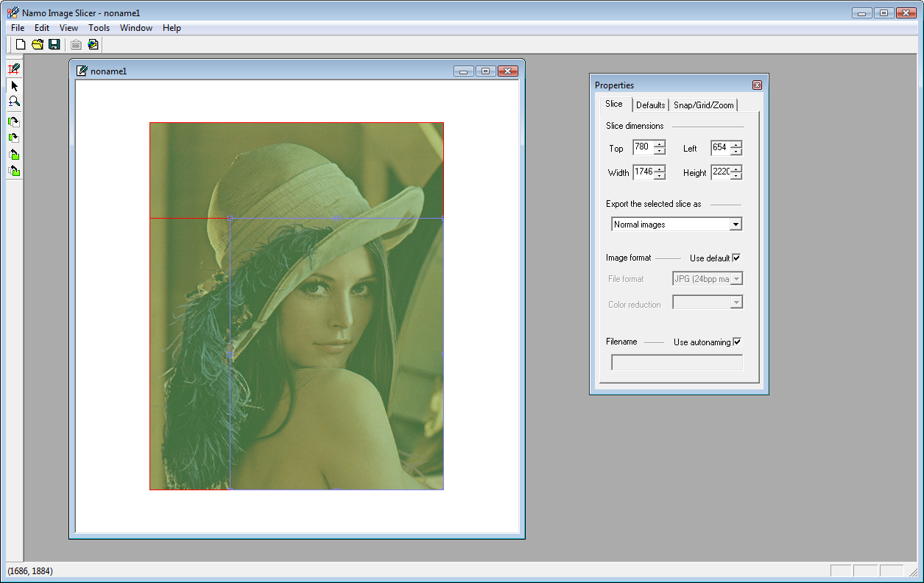Click the fourth slice arrange icon

click(14, 172)
